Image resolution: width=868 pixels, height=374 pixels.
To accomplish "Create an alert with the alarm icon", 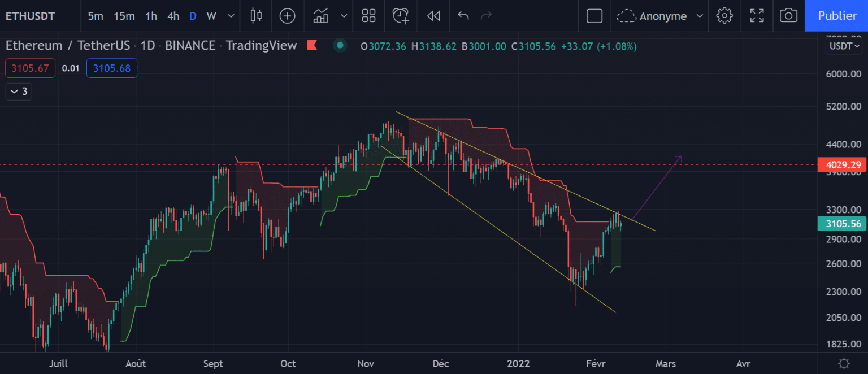I will pos(401,16).
